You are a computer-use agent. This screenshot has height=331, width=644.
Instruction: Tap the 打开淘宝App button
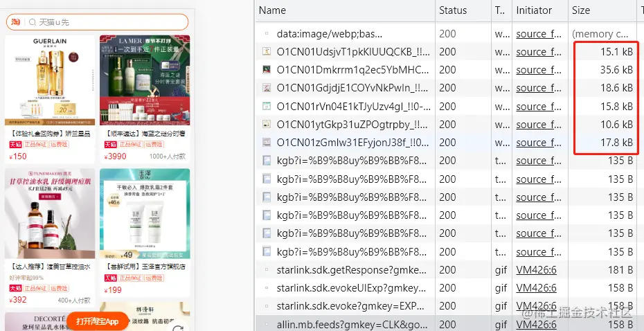98,321
